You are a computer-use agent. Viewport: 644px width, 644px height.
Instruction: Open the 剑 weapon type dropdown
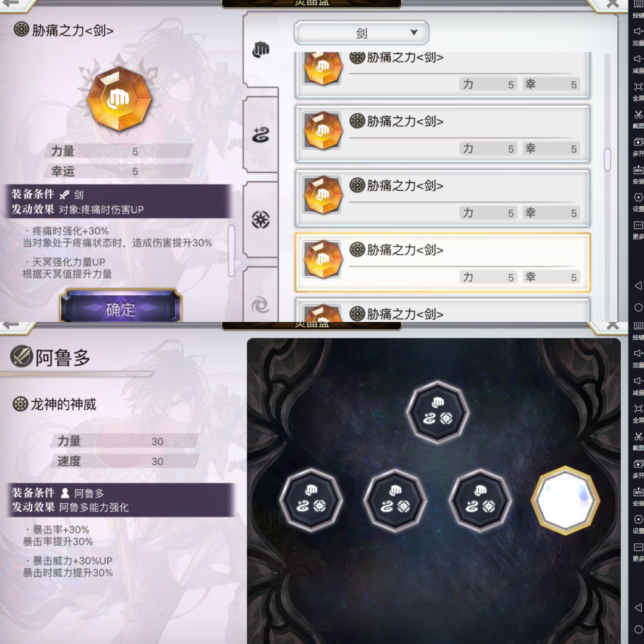click(x=361, y=33)
